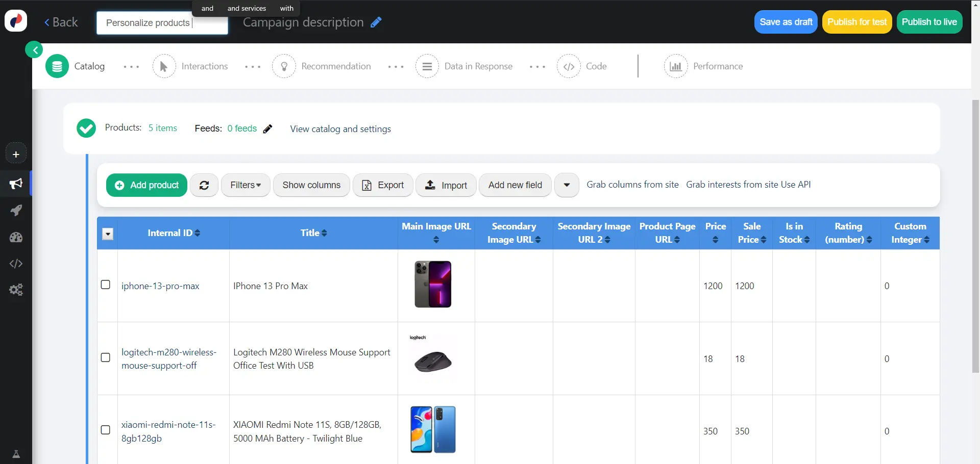Open the Catalog step
Screen dimensions: 980x464
pos(76,66)
